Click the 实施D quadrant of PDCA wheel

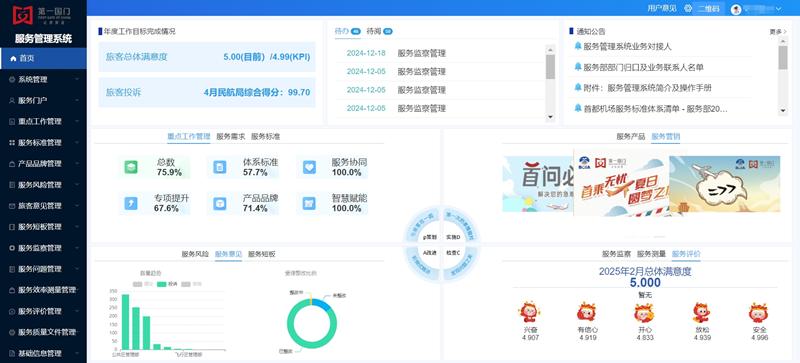(x=453, y=237)
